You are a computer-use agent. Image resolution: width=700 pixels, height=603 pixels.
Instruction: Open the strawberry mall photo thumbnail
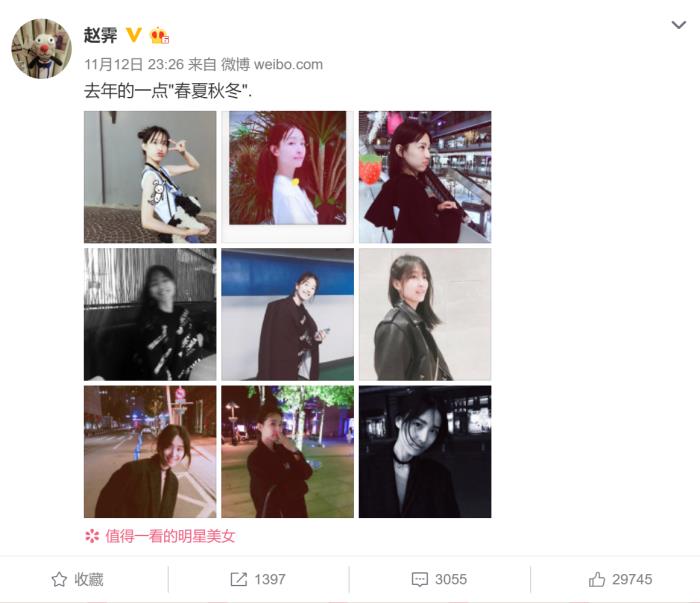425,177
